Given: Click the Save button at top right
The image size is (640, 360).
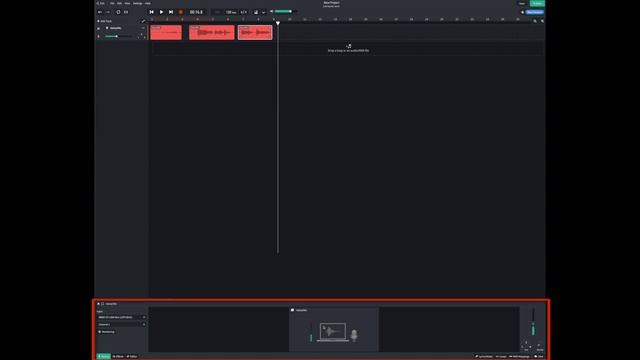Looking at the screenshot, I should coord(522,3).
